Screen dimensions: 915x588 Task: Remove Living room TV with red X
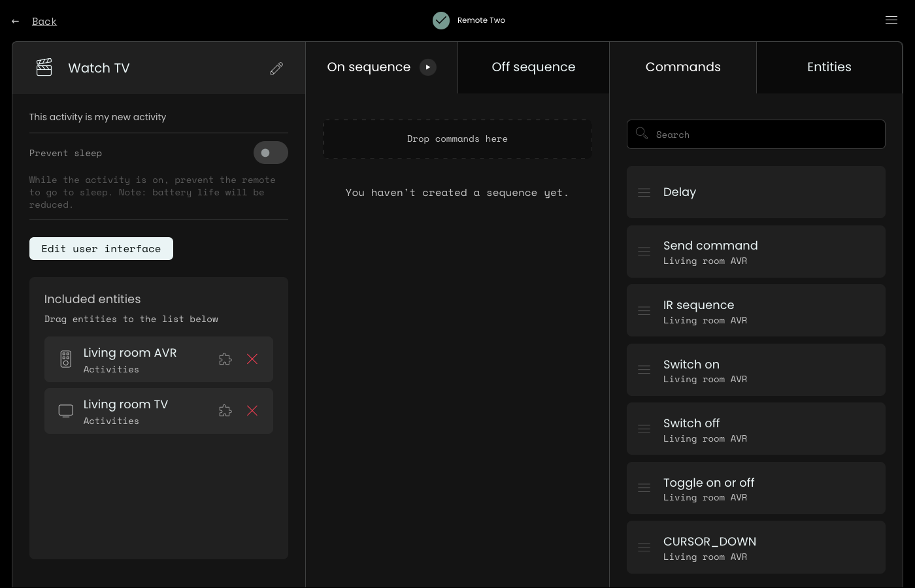click(x=252, y=411)
